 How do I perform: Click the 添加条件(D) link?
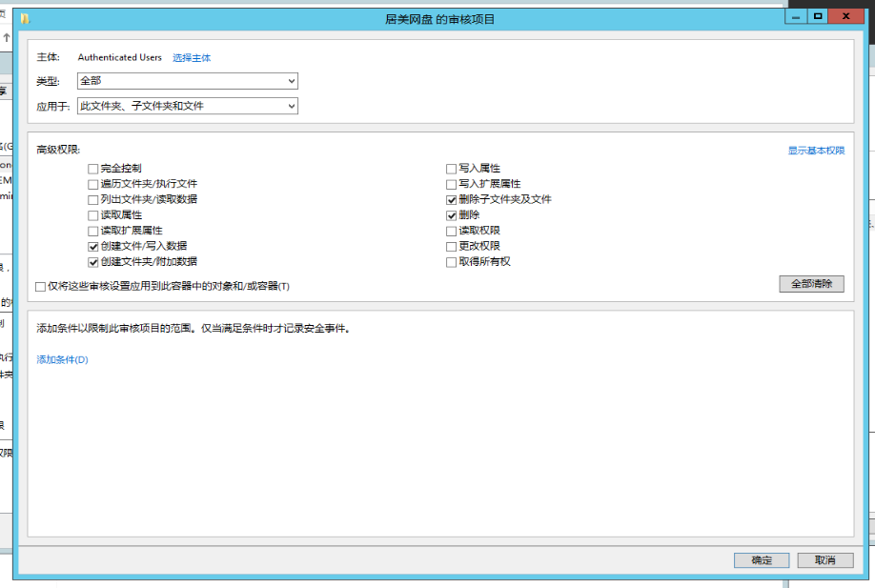[63, 360]
